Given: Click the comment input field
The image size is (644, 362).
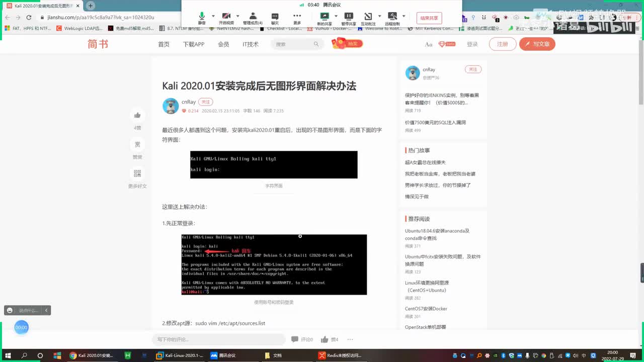Looking at the screenshot, I should 219,339.
